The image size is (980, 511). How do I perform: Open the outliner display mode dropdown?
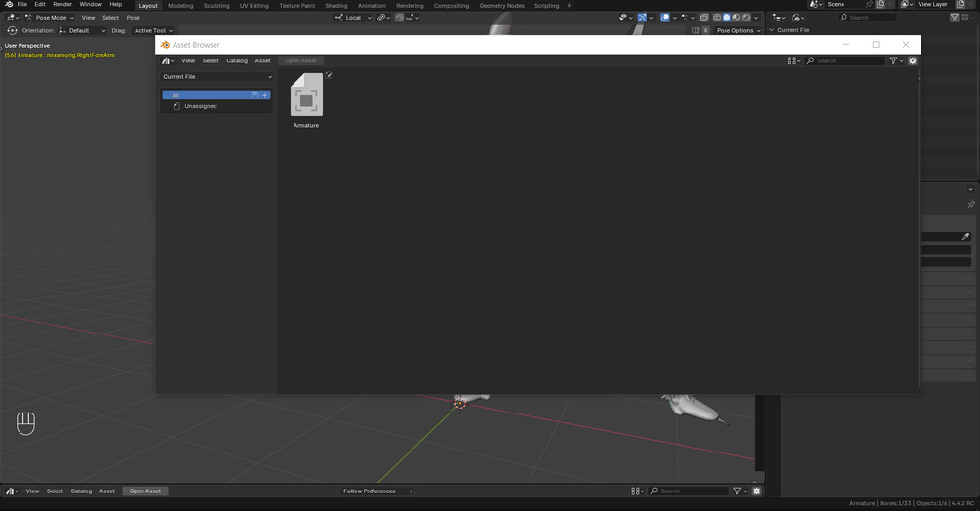(798, 18)
